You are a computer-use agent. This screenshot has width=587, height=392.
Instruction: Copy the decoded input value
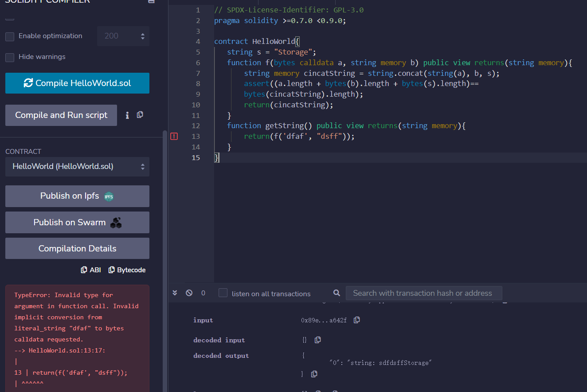[317, 340]
